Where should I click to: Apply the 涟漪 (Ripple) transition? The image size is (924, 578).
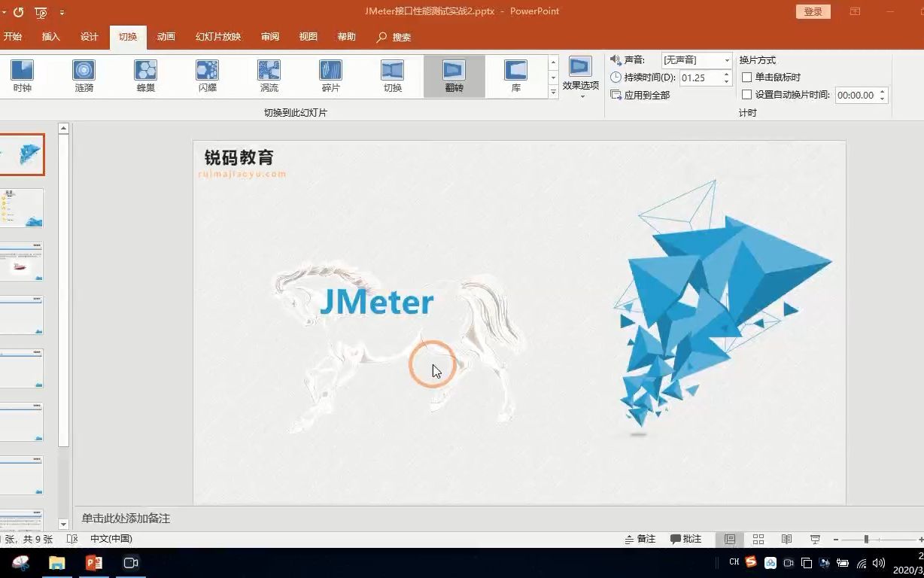click(83, 75)
